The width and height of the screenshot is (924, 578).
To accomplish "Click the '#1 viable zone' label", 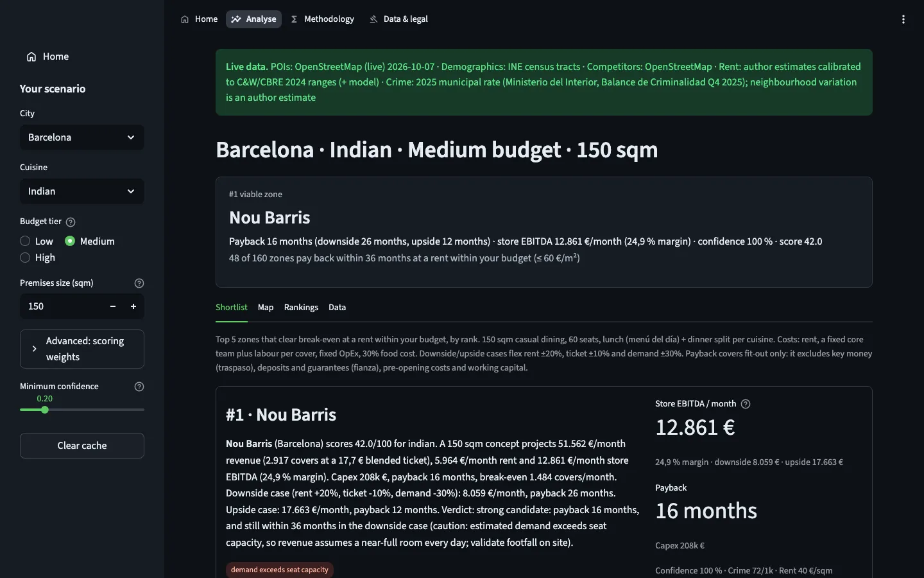I will pos(255,195).
